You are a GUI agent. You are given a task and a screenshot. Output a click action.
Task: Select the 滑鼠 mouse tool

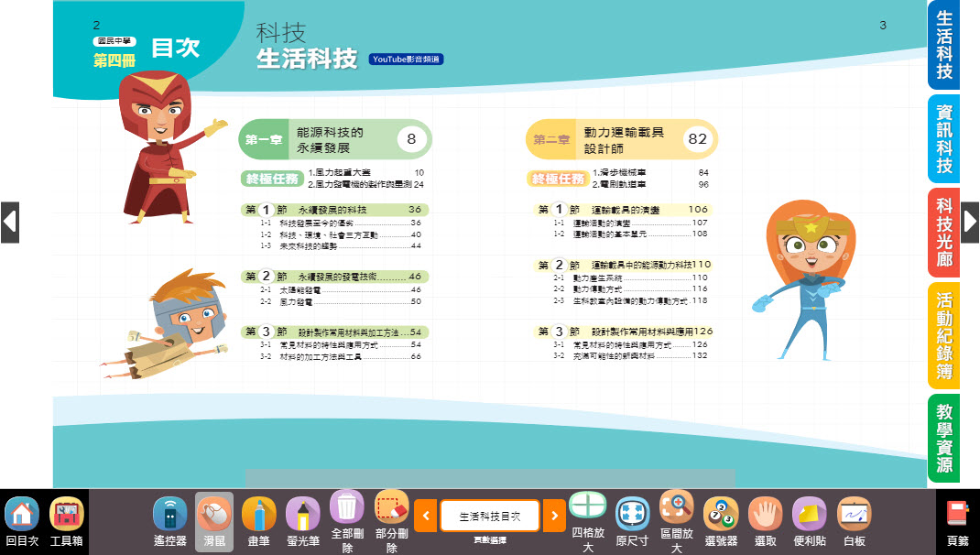(214, 522)
